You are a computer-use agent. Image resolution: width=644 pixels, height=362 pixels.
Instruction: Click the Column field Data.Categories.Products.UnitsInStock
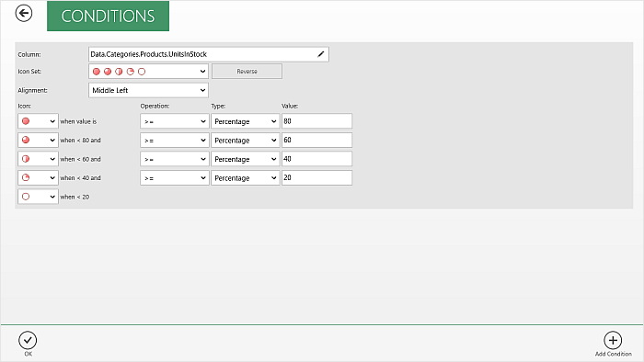(x=209, y=54)
